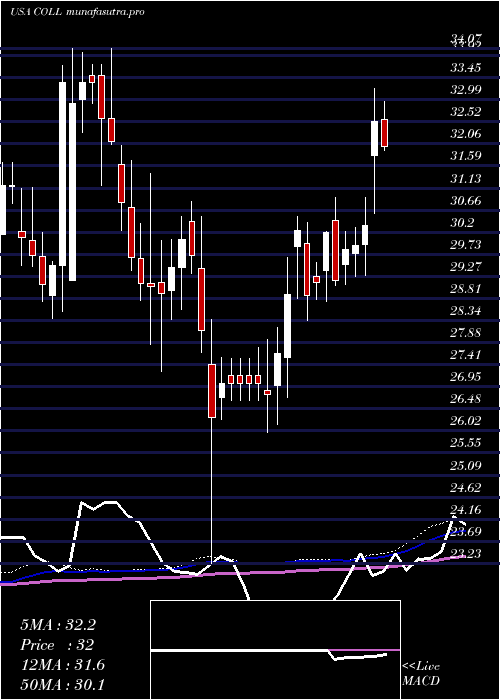
Task: Click the '50MA : 30.1' indicator text
Action: click(62, 684)
